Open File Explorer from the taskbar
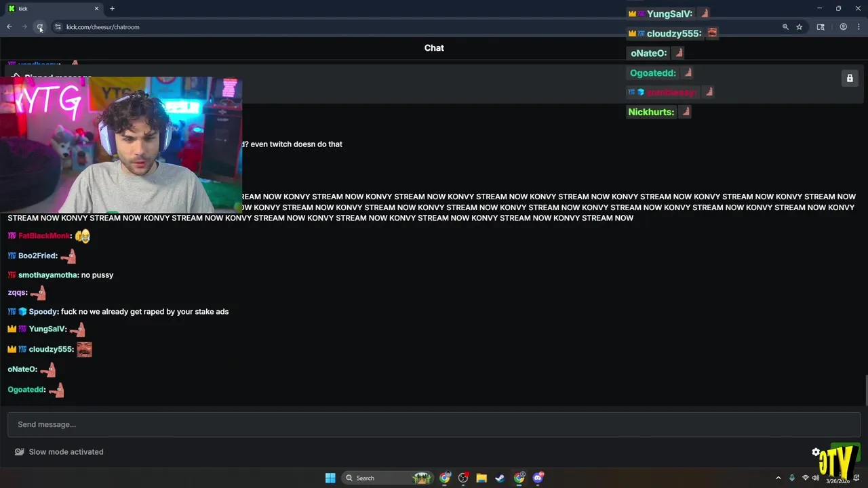 click(481, 478)
